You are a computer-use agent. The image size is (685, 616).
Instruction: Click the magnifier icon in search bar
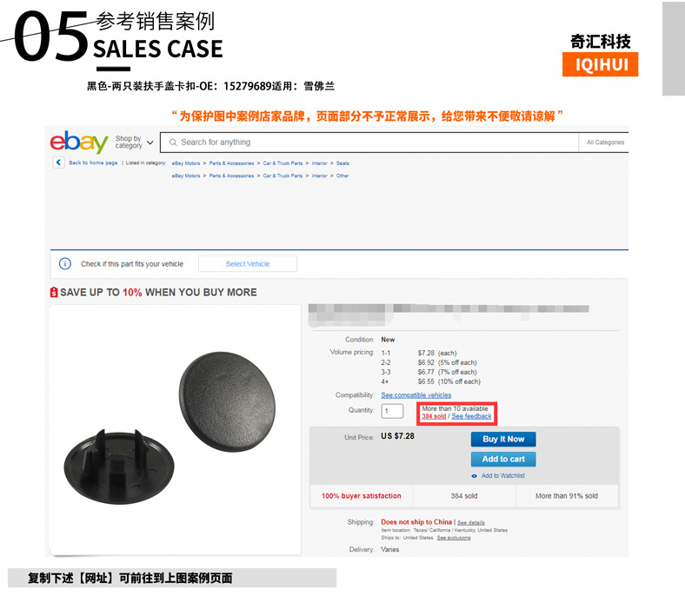(x=173, y=142)
